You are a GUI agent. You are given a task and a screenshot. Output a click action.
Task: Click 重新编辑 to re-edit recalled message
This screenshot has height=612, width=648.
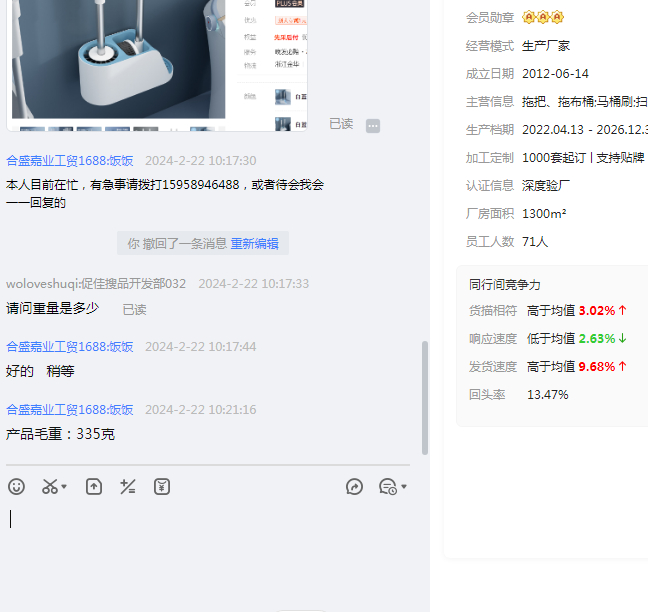pos(255,243)
